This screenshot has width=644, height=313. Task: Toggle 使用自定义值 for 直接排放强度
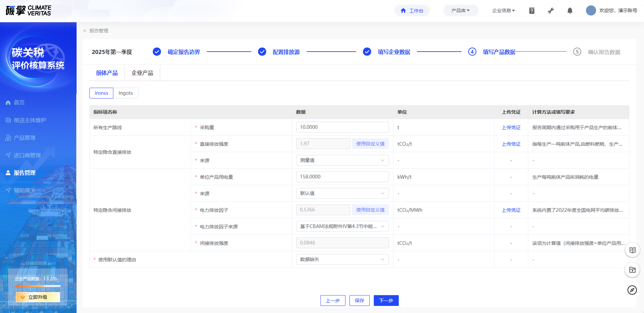370,144
